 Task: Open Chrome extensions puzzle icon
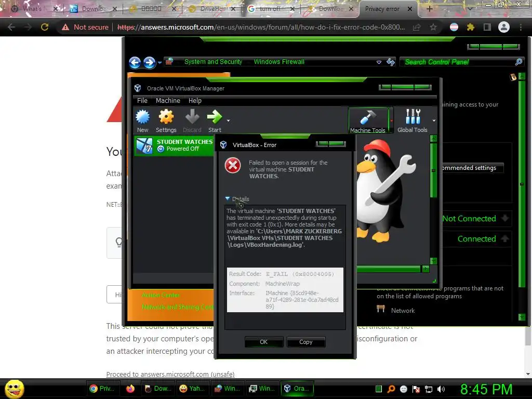point(471,27)
